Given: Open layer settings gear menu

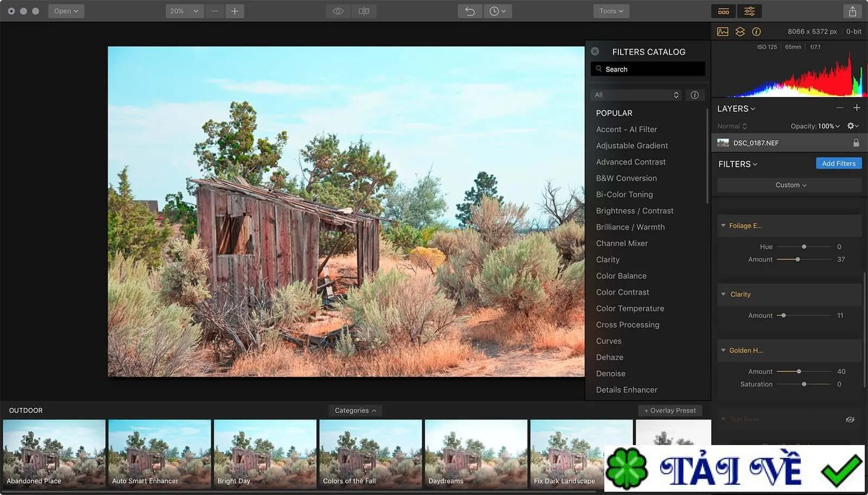Looking at the screenshot, I should [853, 126].
